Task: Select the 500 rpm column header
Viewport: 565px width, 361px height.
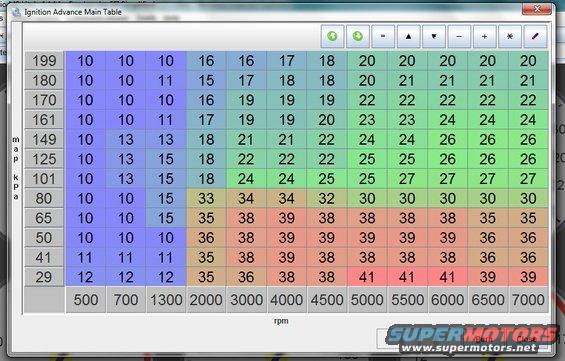Action: [x=86, y=300]
